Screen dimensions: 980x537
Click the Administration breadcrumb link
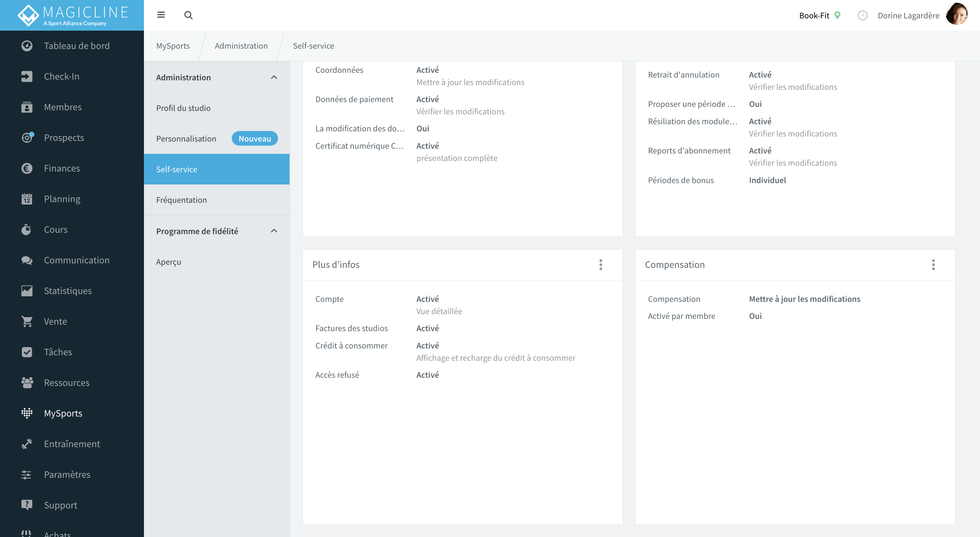click(x=241, y=46)
